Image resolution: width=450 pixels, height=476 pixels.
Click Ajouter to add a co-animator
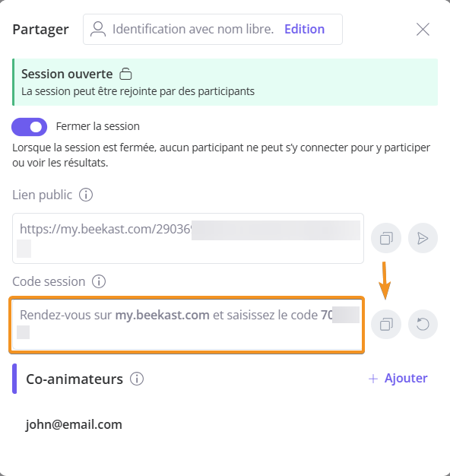tap(398, 378)
